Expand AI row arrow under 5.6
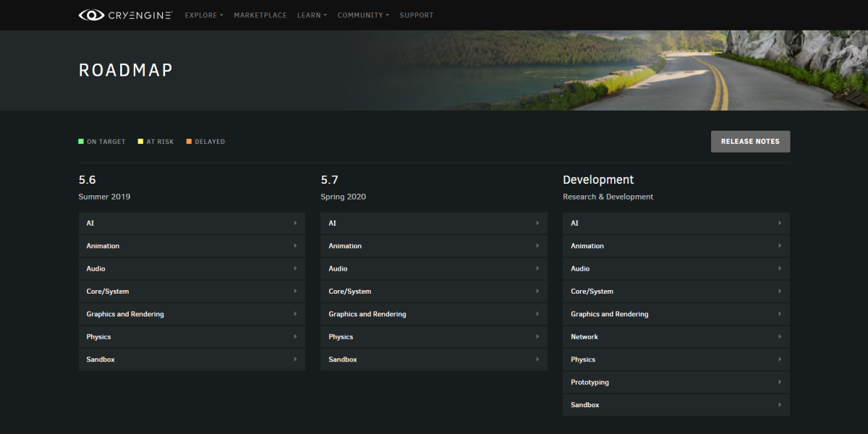This screenshot has width=868, height=434. point(295,224)
